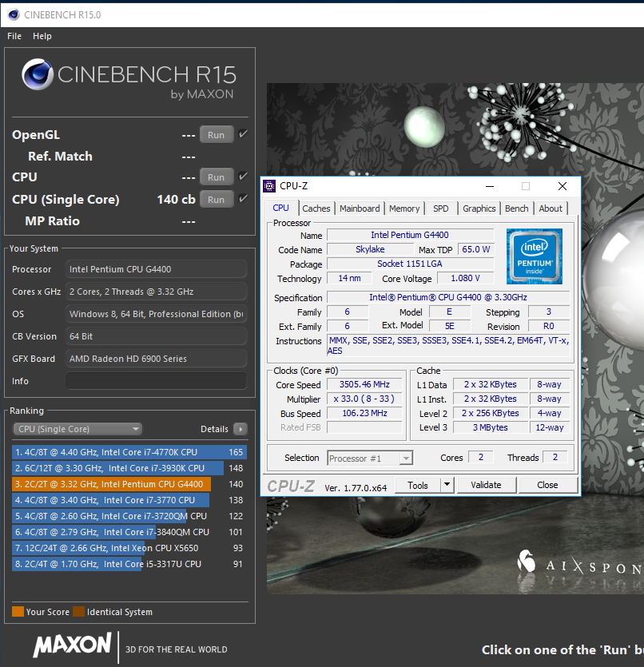Open the Processor #1 selection dropdown

pos(370,459)
